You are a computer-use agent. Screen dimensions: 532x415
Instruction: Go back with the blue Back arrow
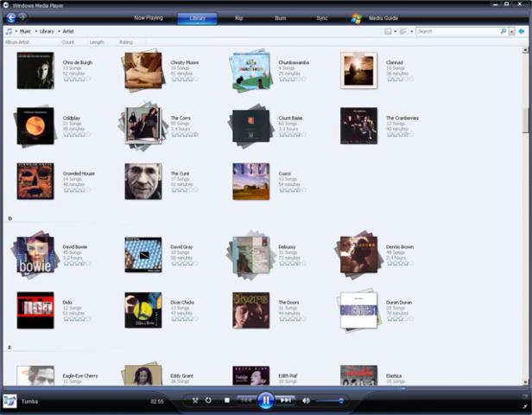tap(11, 17)
